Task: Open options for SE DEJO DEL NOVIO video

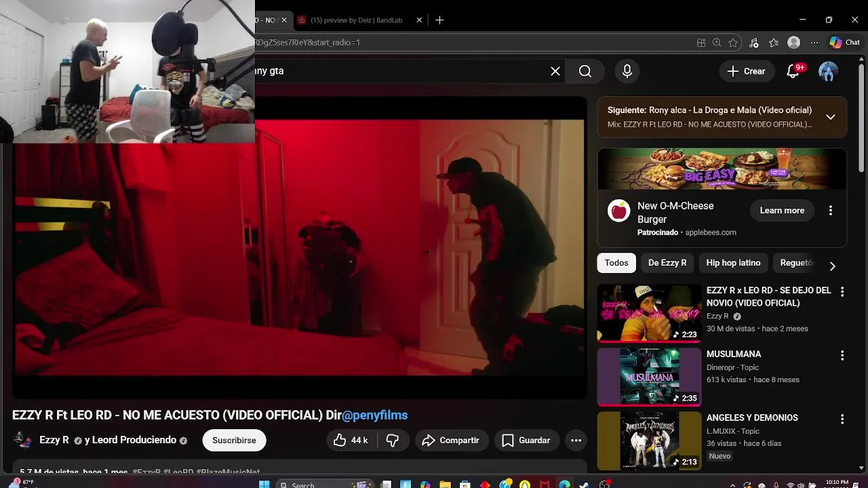Action: (842, 291)
